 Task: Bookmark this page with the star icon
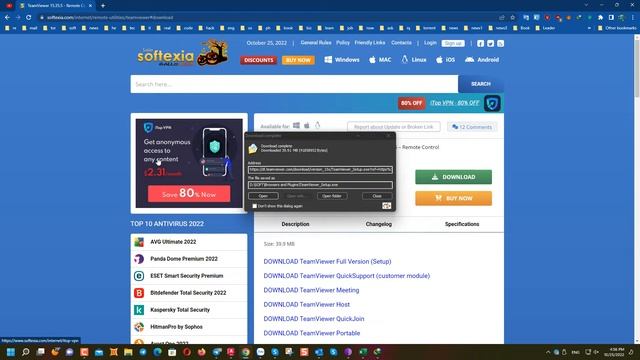513,18
